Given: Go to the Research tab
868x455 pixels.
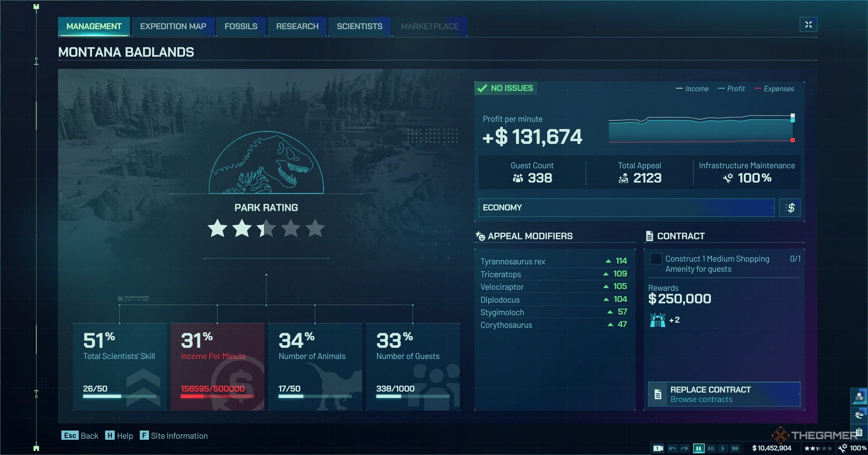Looking at the screenshot, I should (297, 26).
